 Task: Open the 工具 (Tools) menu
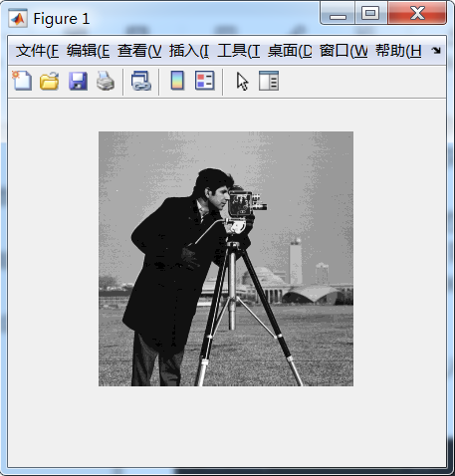[239, 51]
